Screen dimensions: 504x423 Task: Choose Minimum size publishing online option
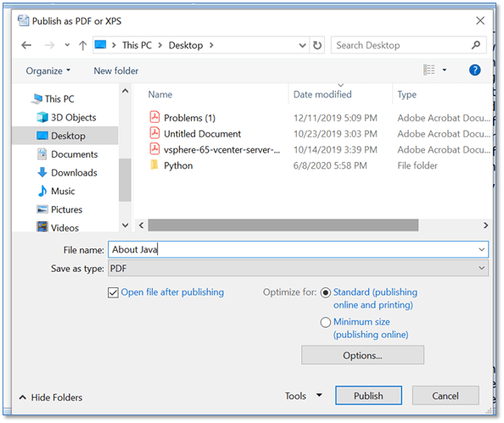pos(325,322)
